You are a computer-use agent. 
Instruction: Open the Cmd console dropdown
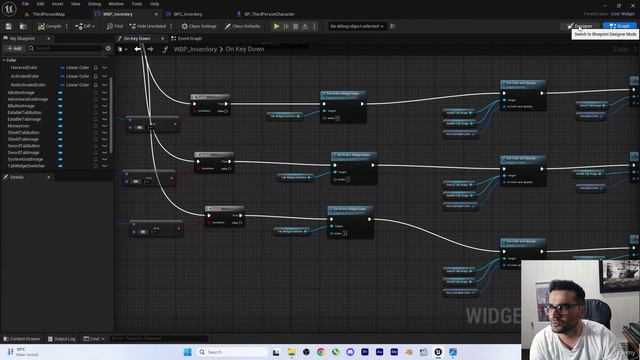(x=94, y=339)
